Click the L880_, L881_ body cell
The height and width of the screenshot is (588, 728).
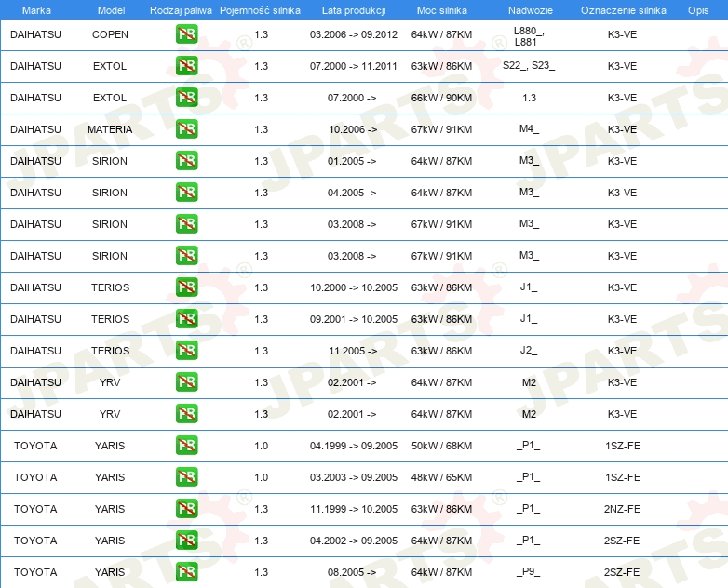529,36
